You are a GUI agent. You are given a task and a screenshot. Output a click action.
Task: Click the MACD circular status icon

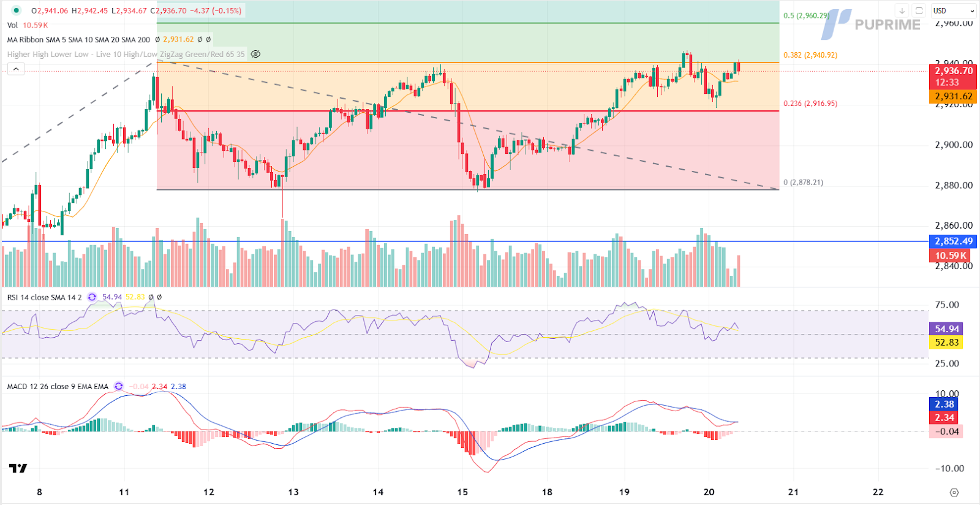pos(118,387)
